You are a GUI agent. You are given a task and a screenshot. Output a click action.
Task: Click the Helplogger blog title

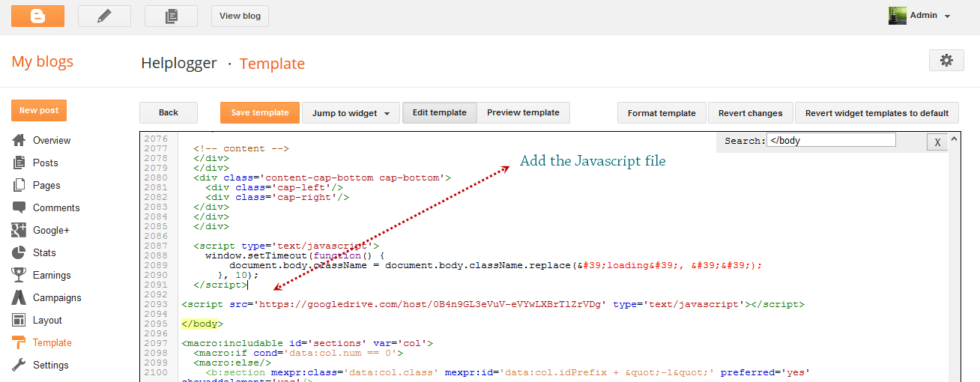(179, 63)
